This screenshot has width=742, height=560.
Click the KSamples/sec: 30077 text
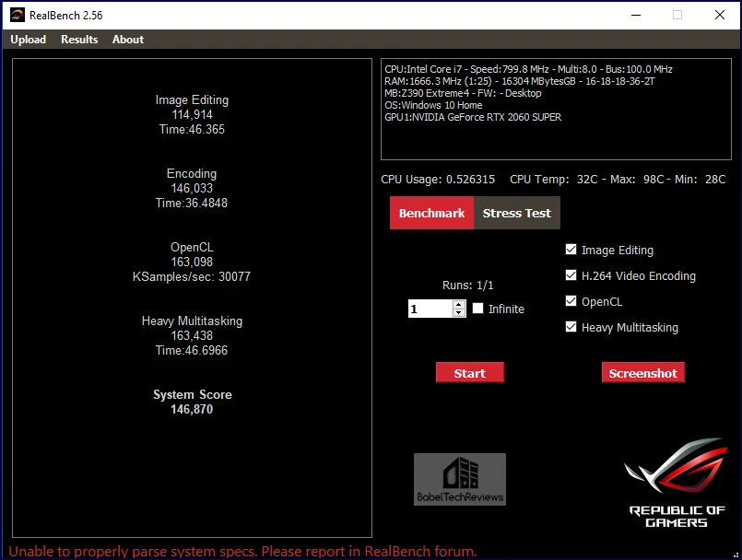tap(192, 276)
